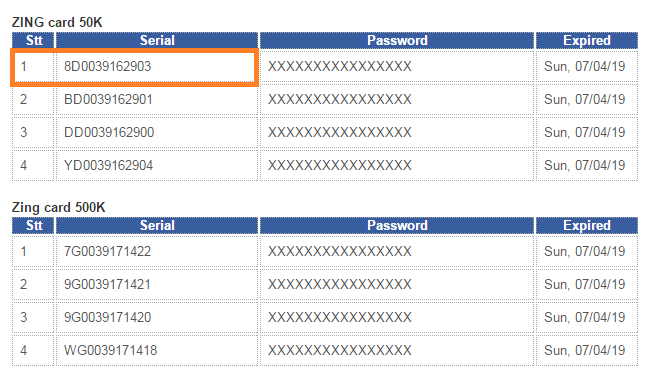Select serial DD0039162900 cell

click(156, 132)
